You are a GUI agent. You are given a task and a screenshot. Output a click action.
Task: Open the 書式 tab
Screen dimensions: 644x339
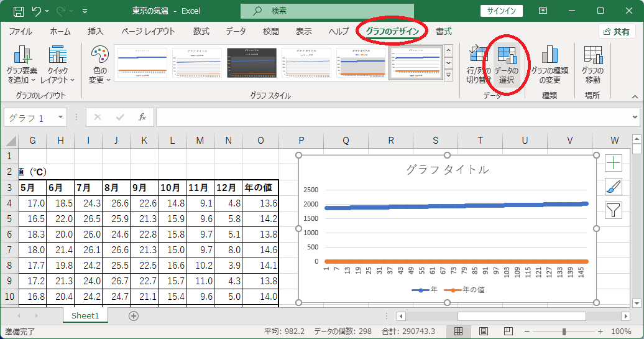tap(444, 32)
